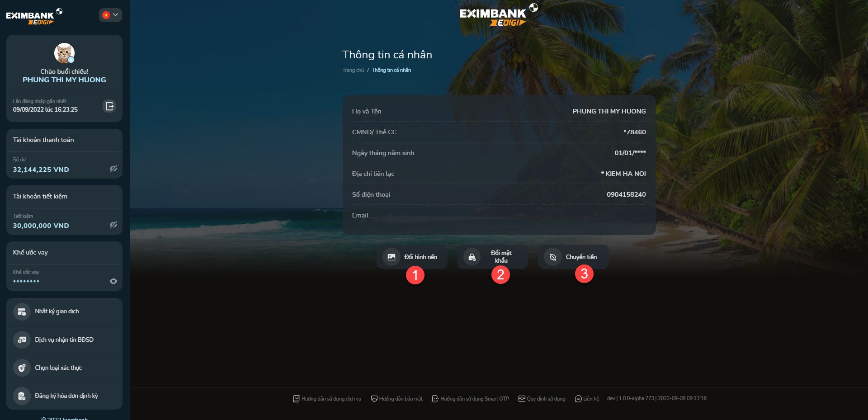Open the language flag dropdown
The width and height of the screenshot is (868, 420).
pyautogui.click(x=110, y=15)
